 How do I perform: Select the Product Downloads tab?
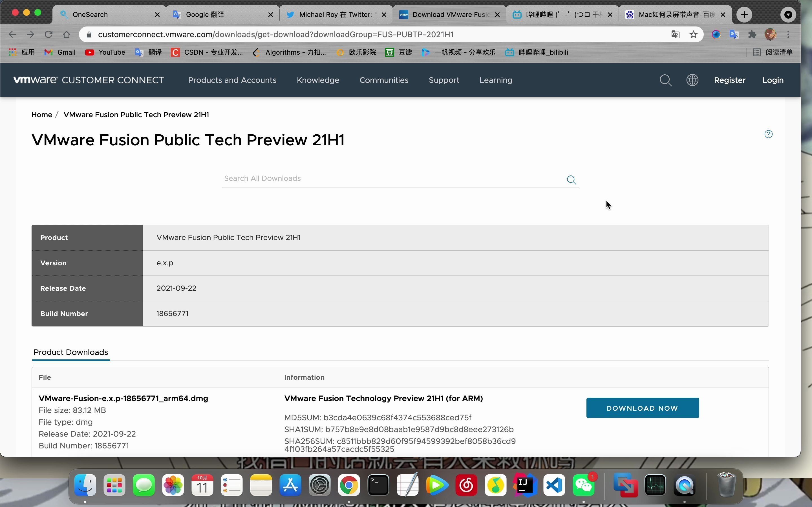click(x=71, y=352)
